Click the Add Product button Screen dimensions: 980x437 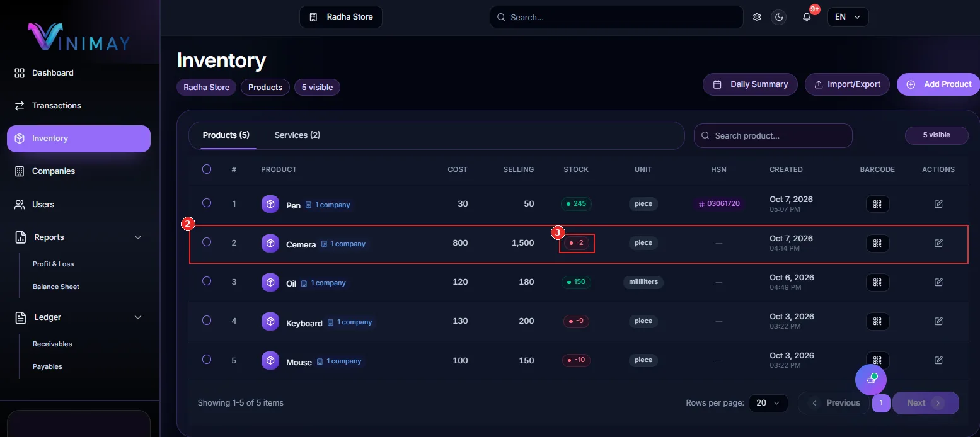pos(938,84)
